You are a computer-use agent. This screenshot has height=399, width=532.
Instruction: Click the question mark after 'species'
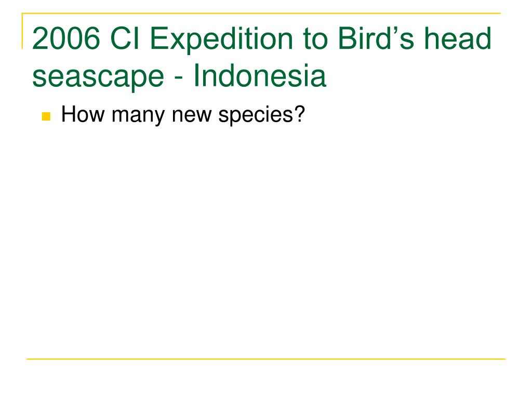pyautogui.click(x=300, y=114)
